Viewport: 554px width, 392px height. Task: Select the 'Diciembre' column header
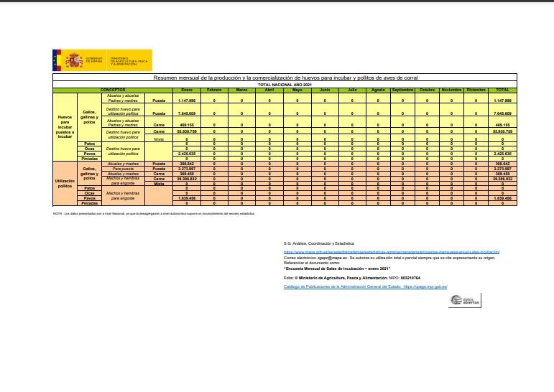click(x=476, y=90)
